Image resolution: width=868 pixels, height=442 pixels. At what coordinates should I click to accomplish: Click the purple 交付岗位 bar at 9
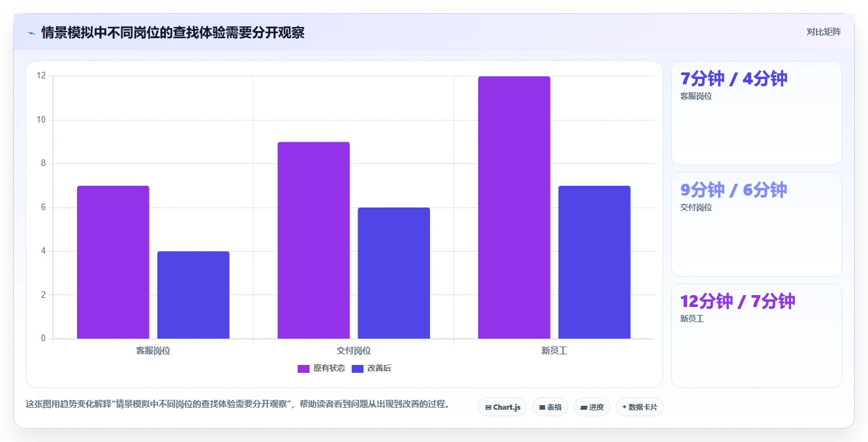coord(313,240)
